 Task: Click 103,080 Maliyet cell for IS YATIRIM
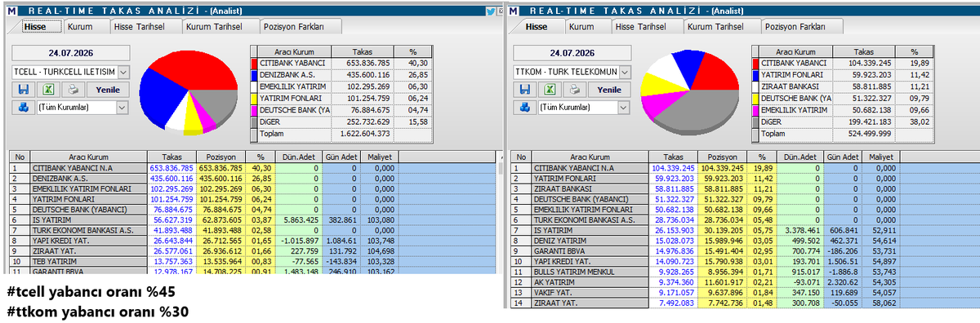click(x=379, y=219)
